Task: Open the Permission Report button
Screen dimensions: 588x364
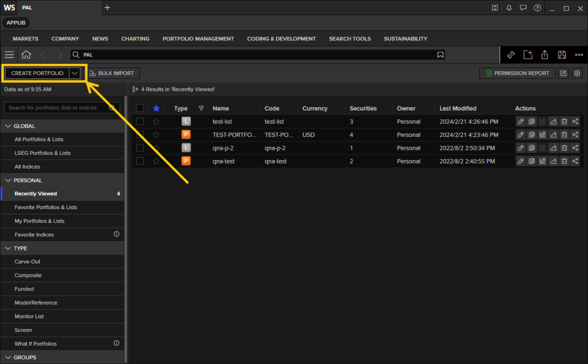Action: pyautogui.click(x=517, y=73)
